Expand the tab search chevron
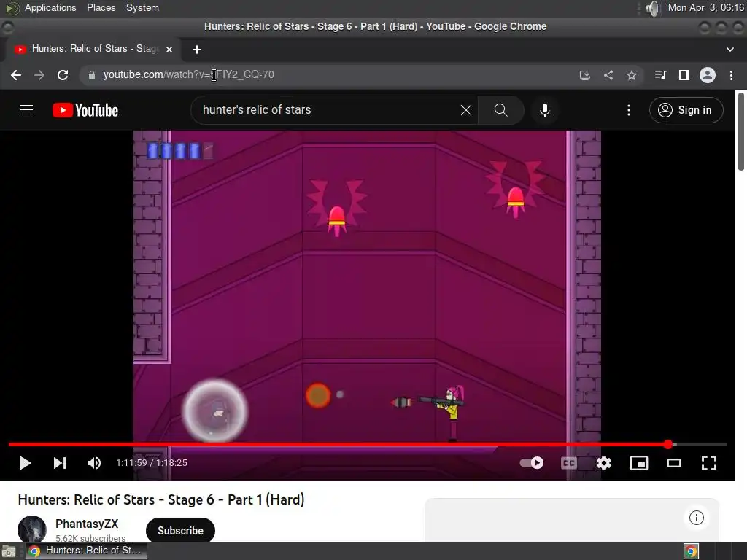Screen dimensions: 747x560 pos(729,50)
